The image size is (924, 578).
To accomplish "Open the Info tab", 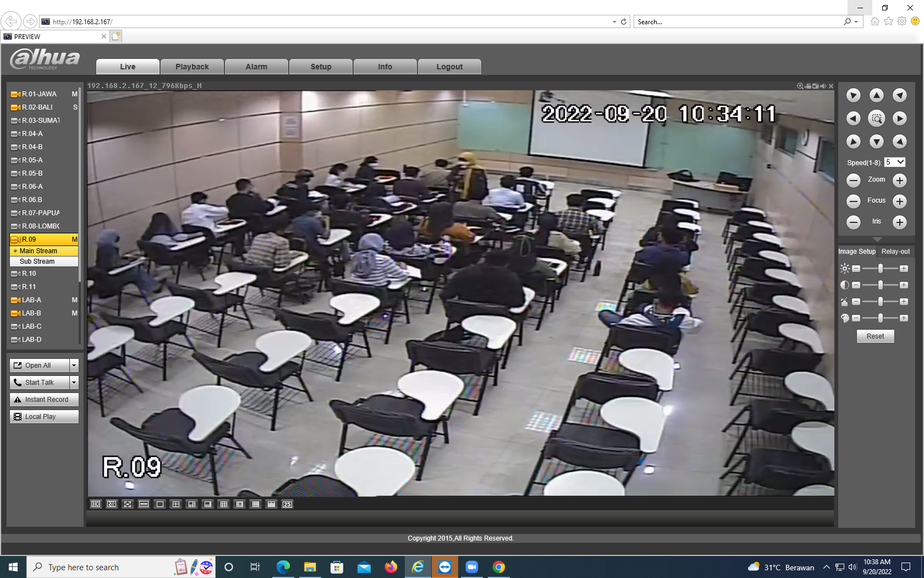I will (x=385, y=67).
